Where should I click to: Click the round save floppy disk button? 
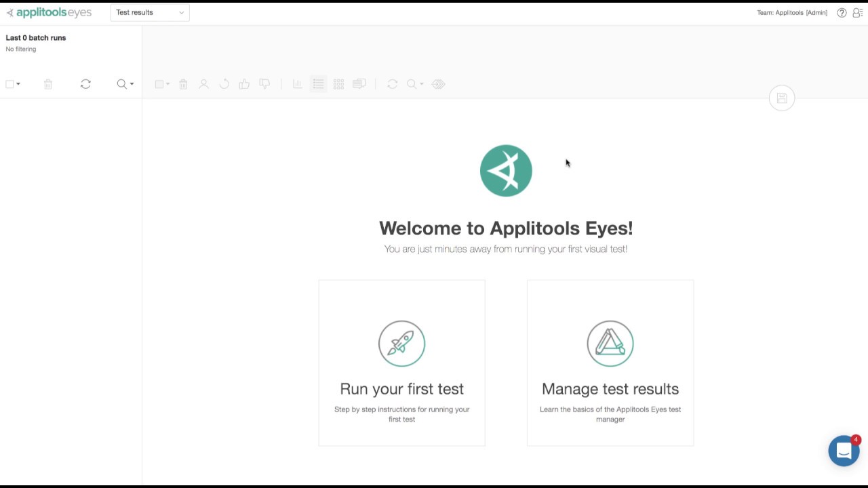coord(782,98)
